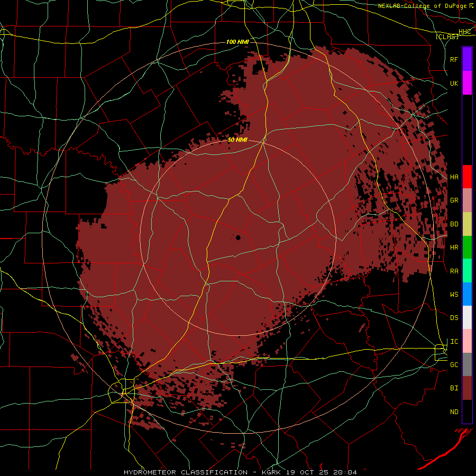The width and height of the screenshot is (476, 476).
Task: Click the WS legend label
Action: pos(454,295)
